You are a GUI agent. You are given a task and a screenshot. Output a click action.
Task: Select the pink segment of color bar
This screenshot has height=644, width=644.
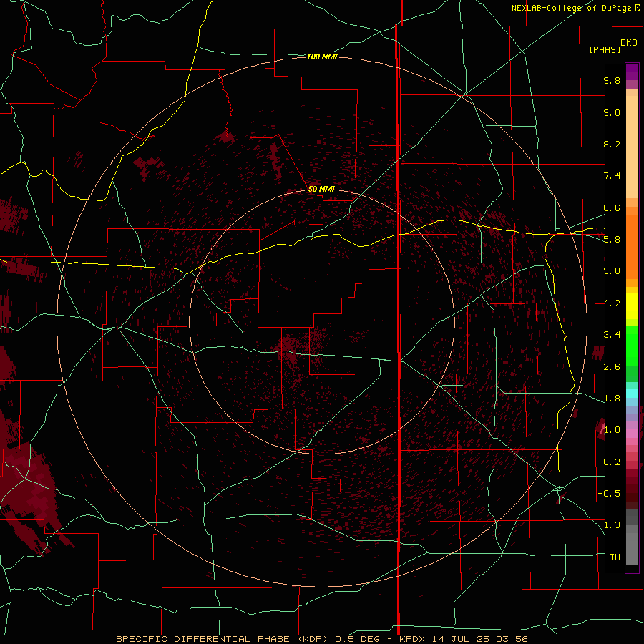[x=632, y=434]
